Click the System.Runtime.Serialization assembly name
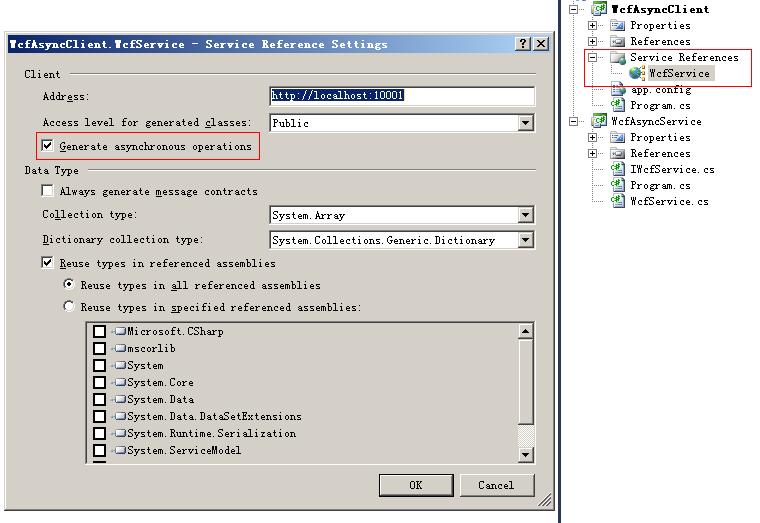The width and height of the screenshot is (760, 523). (x=211, y=433)
